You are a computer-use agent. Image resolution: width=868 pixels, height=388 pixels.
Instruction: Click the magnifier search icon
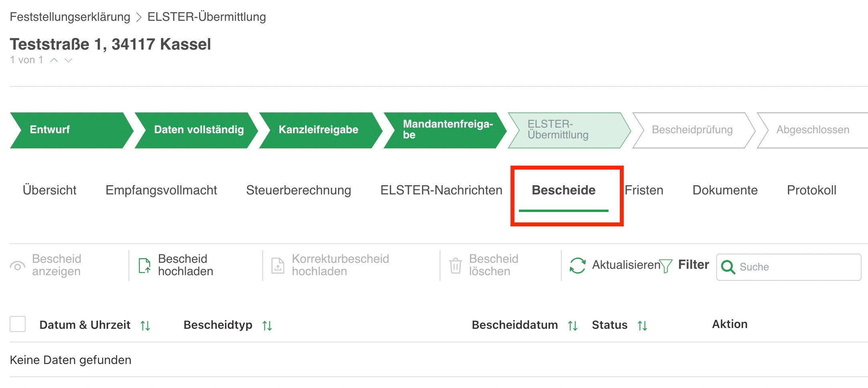pos(728,267)
